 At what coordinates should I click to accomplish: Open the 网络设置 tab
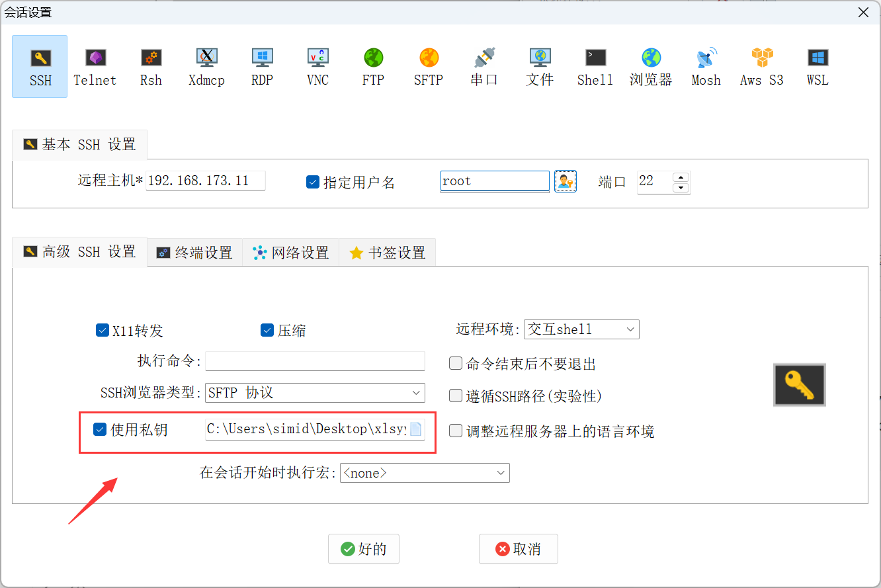(x=291, y=253)
